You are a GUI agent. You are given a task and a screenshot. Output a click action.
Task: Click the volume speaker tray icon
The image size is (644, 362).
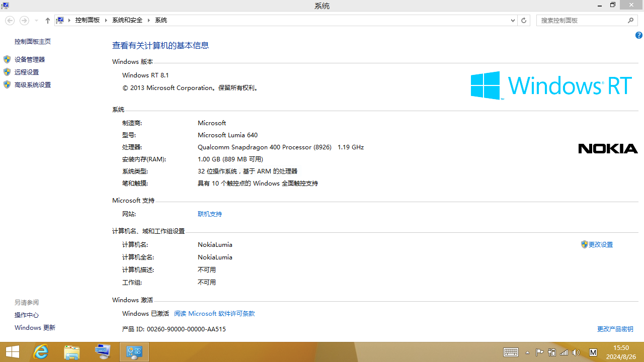pos(576,352)
